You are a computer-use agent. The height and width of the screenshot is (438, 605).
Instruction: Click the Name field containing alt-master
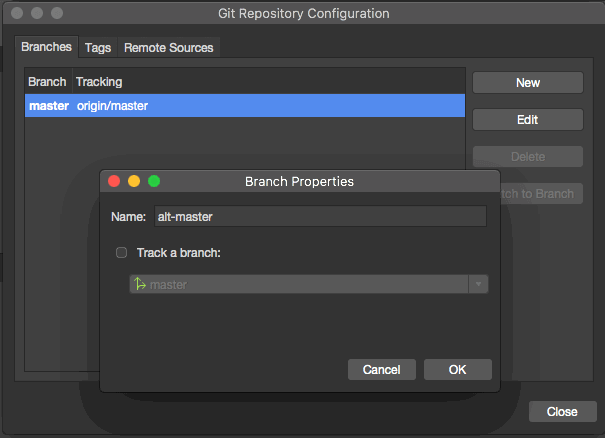click(320, 216)
